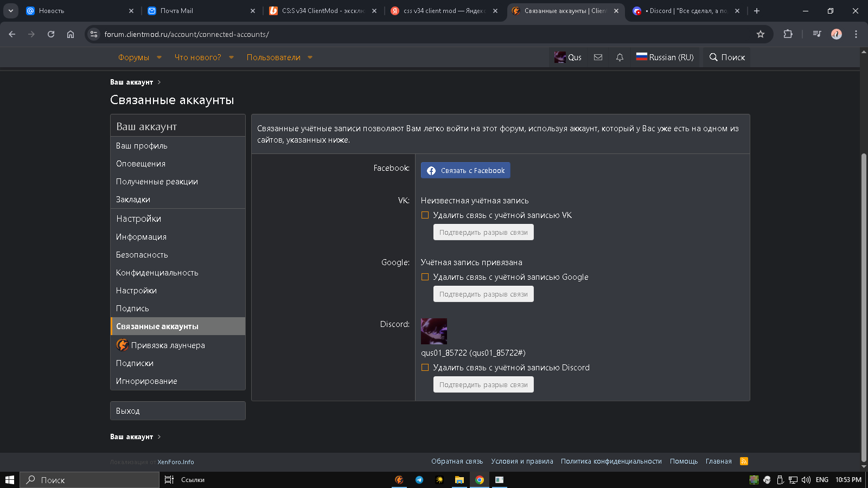The height and width of the screenshot is (488, 868).
Task: Bookmark this page with the star icon
Action: pos(761,34)
